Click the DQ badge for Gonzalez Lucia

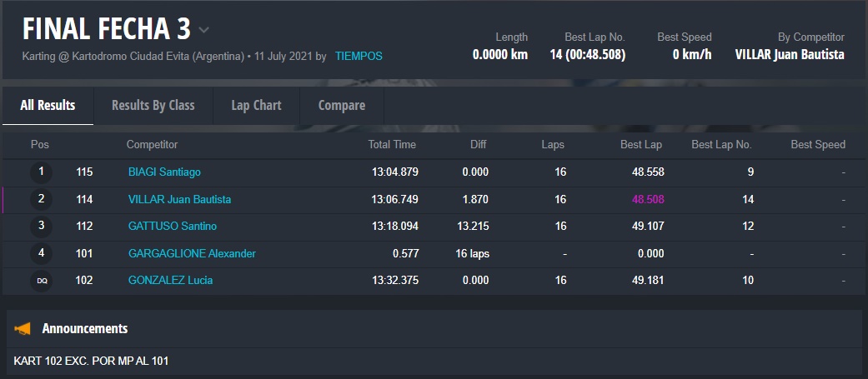tap(41, 281)
